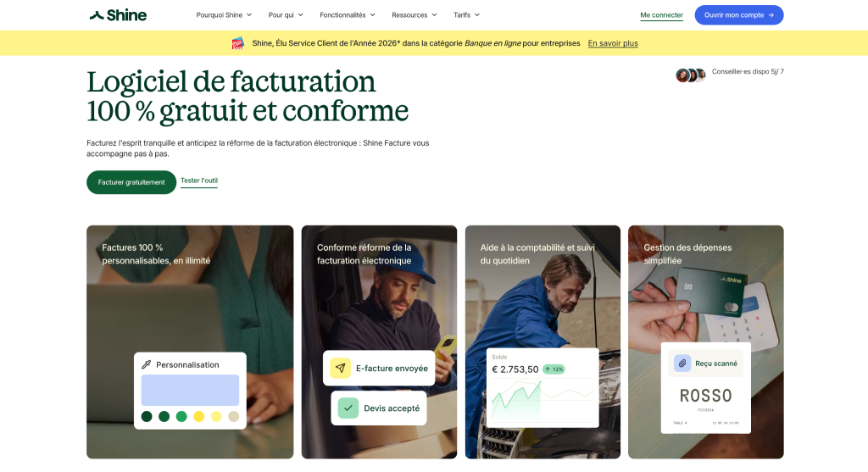Screen dimensions: 868x472
Task: Click the Facturer gratuitement button
Action: [x=131, y=182]
